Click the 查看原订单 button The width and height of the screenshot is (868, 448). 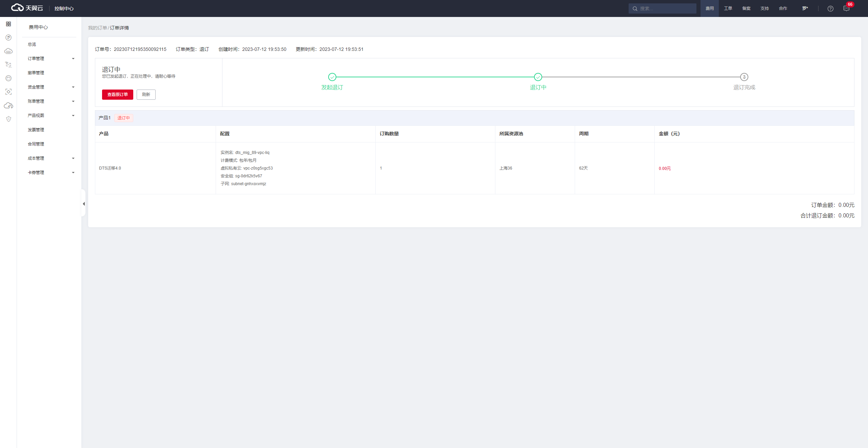tap(117, 95)
